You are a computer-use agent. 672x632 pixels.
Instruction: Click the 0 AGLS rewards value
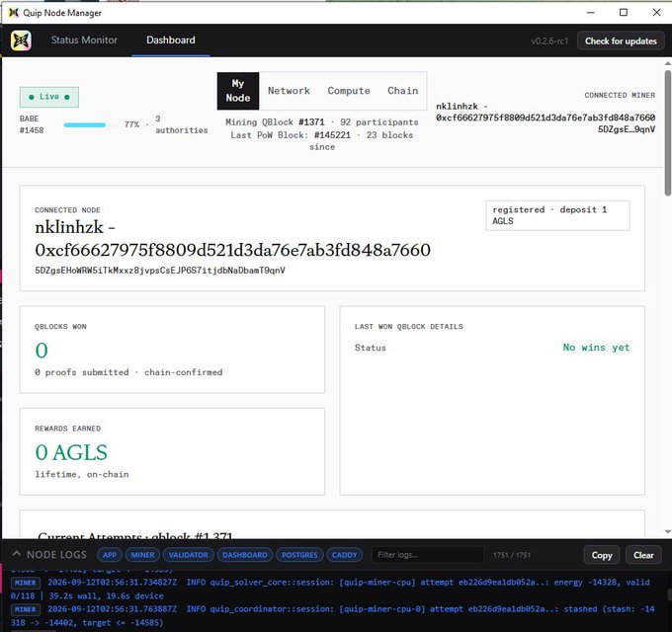[71, 452]
